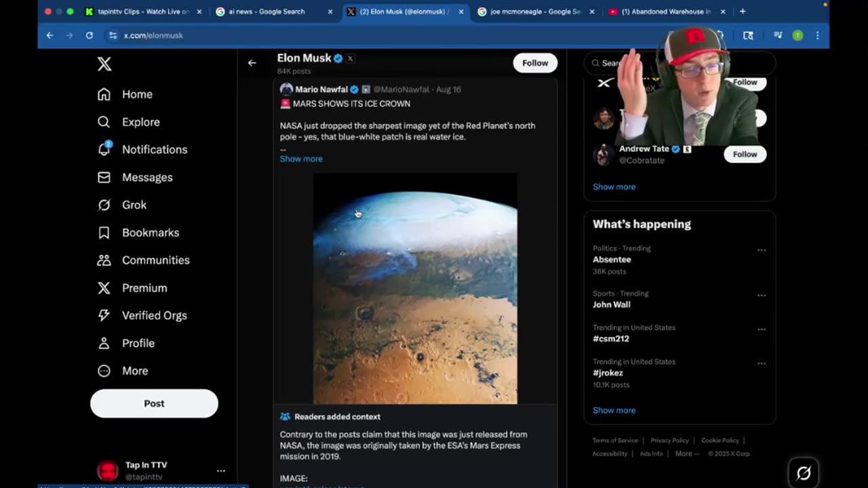
Task: Click Readers added context heading
Action: 337,417
